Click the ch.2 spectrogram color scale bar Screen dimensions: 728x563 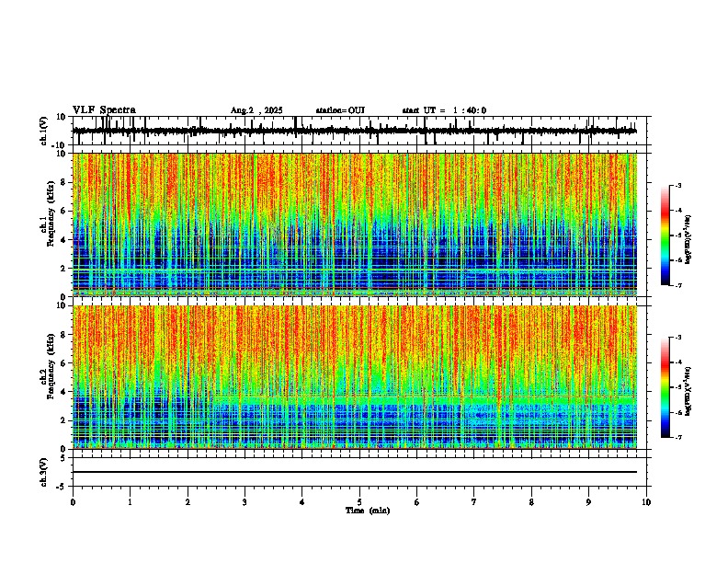coord(665,387)
